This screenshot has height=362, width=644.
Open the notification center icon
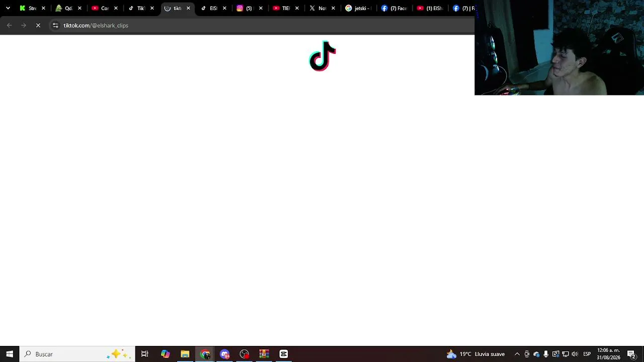[x=631, y=354]
